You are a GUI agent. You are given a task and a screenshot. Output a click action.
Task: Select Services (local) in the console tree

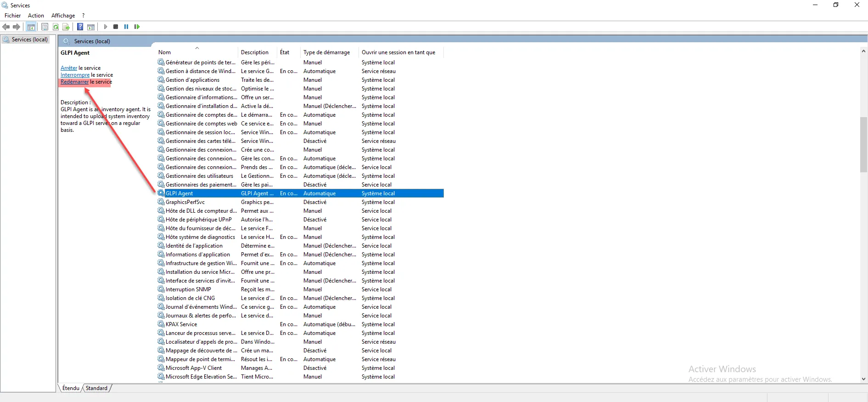(29, 40)
